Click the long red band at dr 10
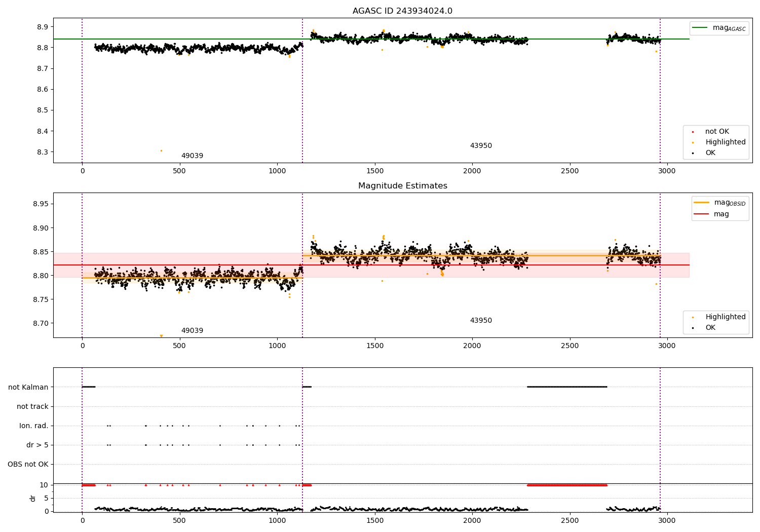760x532 pixels. (567, 485)
